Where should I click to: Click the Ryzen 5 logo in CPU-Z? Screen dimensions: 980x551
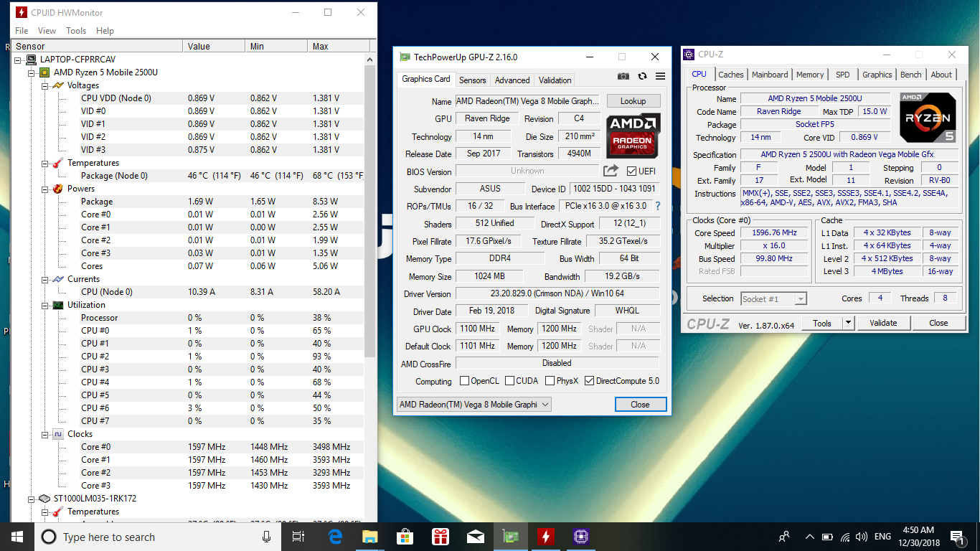(x=928, y=118)
